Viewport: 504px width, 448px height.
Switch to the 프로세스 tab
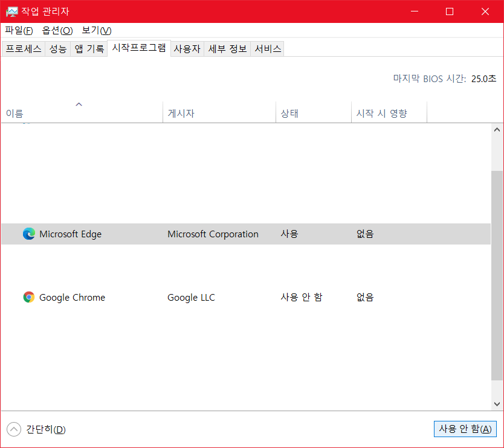tap(24, 49)
